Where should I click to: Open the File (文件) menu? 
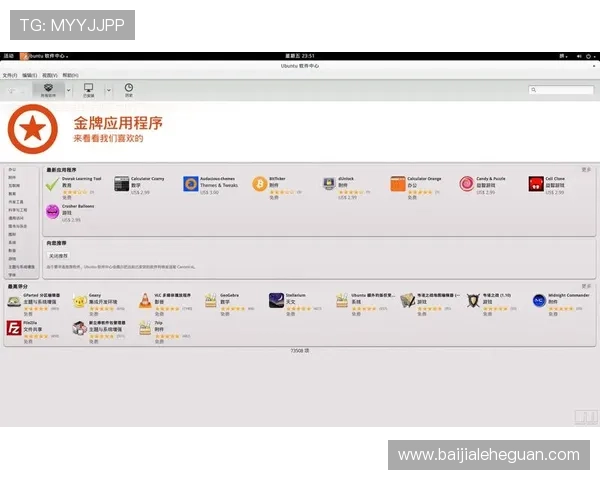(10, 75)
